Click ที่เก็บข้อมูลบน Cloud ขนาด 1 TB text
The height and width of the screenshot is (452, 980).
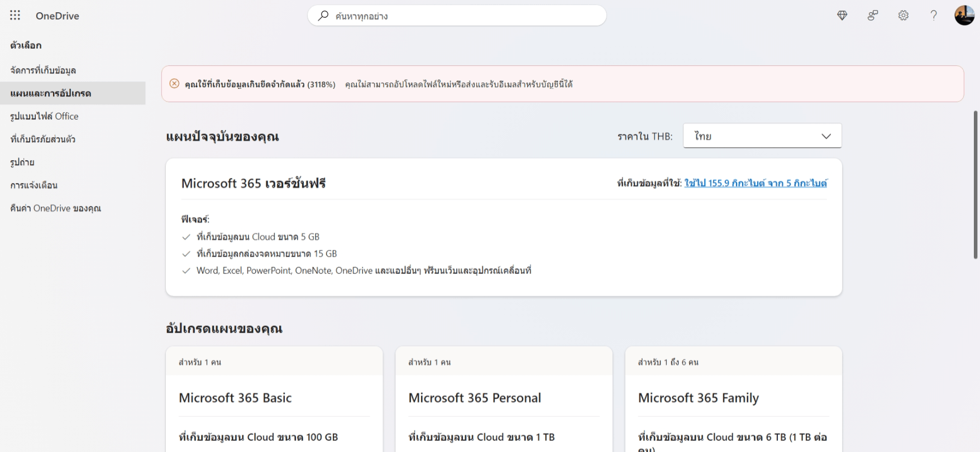tap(481, 437)
